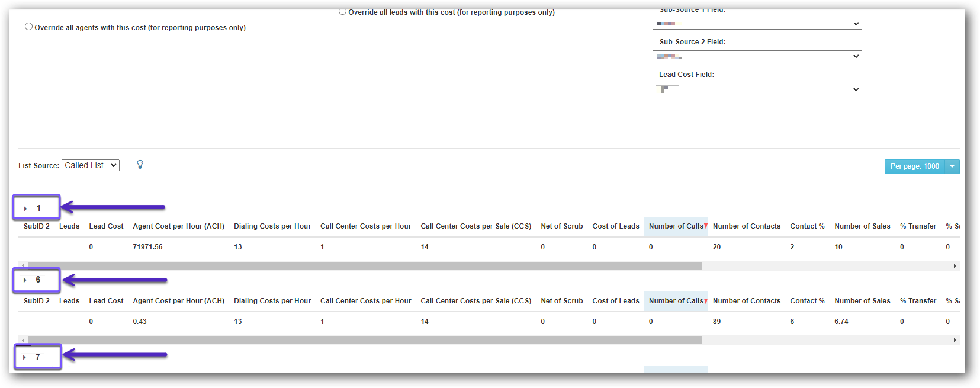Open the Sub-Source 2 Field dropdown
The width and height of the screenshot is (980, 388).
[x=757, y=56]
